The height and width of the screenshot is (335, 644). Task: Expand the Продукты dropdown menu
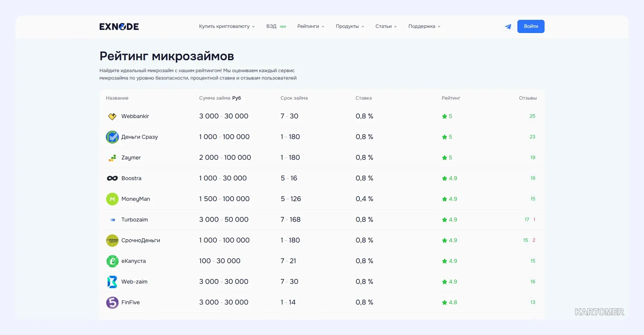tap(350, 27)
